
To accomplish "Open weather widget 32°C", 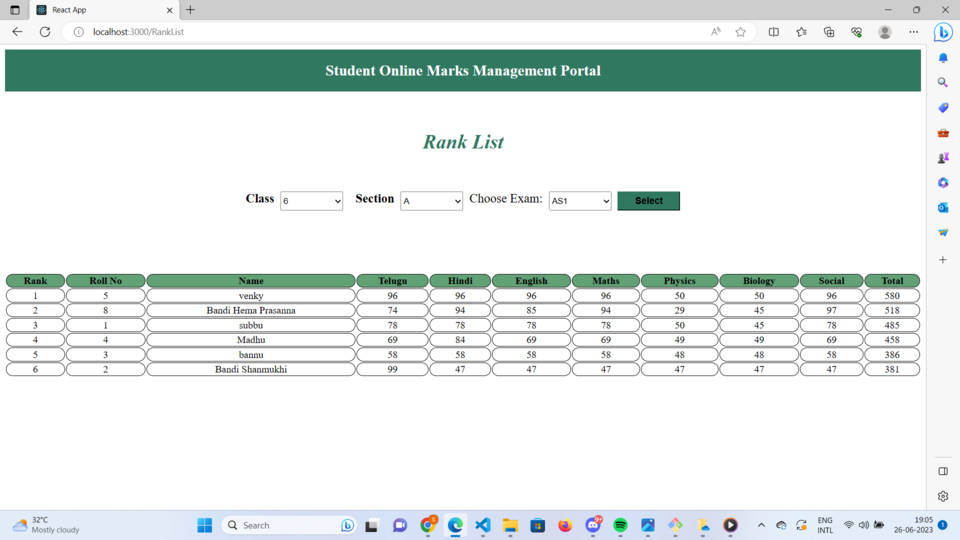I will (x=47, y=525).
